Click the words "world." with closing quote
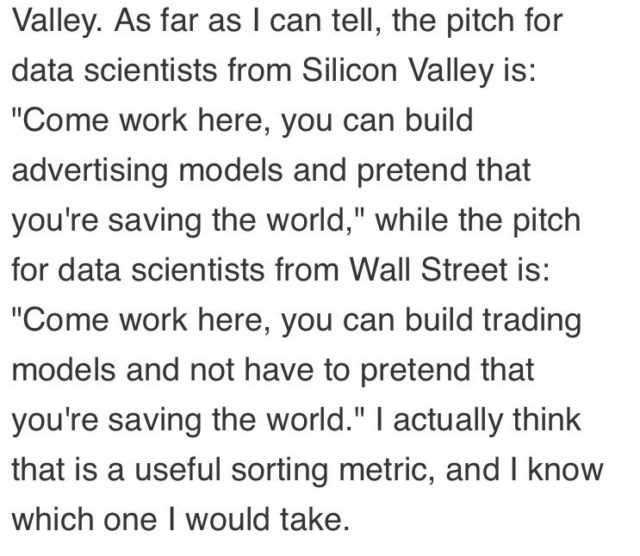The image size is (640, 556). click(315, 420)
